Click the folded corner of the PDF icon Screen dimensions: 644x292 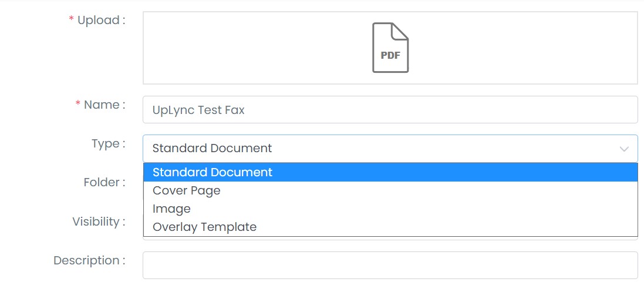[x=400, y=31]
